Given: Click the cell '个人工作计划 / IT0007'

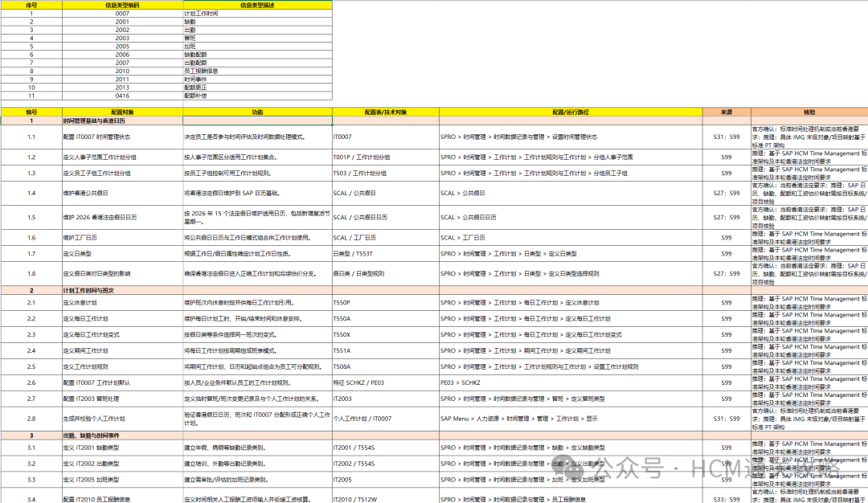Looking at the screenshot, I should tap(386, 419).
